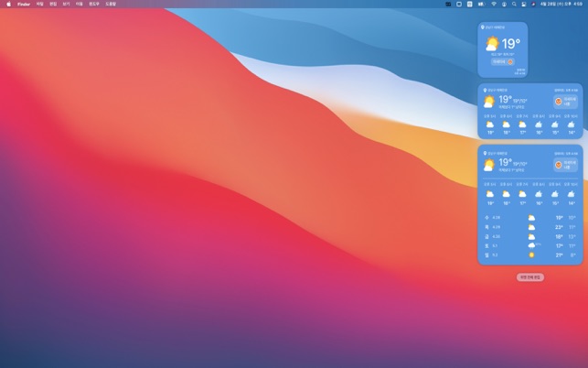Click the 토 5.1 rain cloud icon
The width and height of the screenshot is (588, 368).
pos(531,245)
